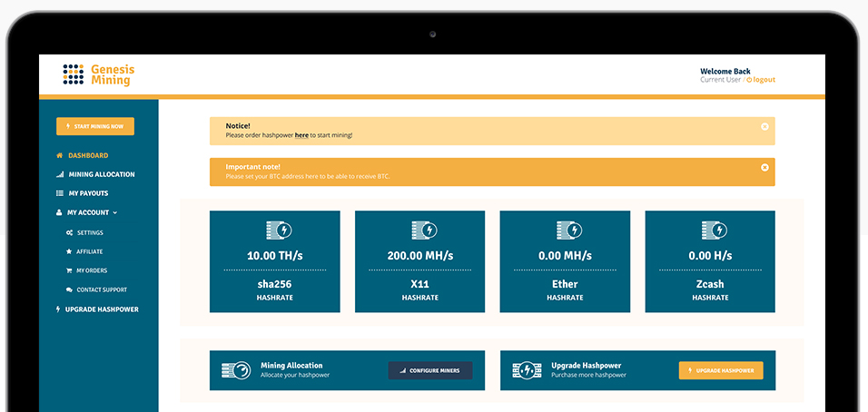Click the Configure Miners button
This screenshot has width=868, height=412.
point(430,370)
